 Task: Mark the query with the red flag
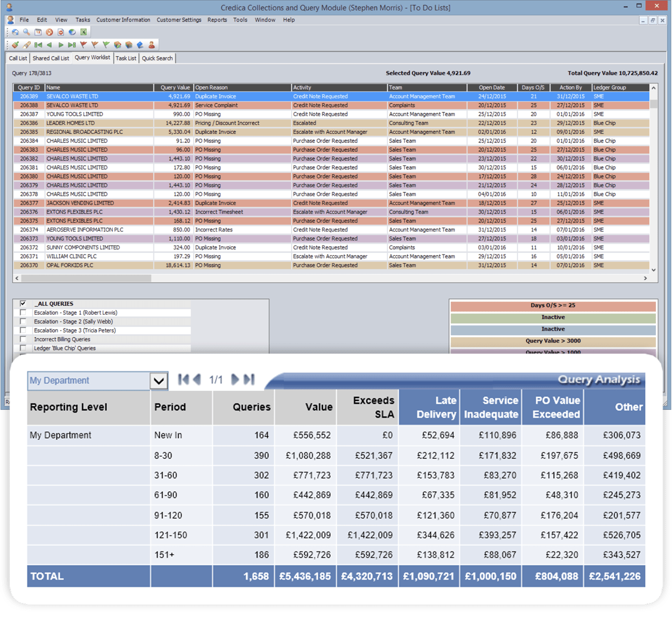click(83, 45)
